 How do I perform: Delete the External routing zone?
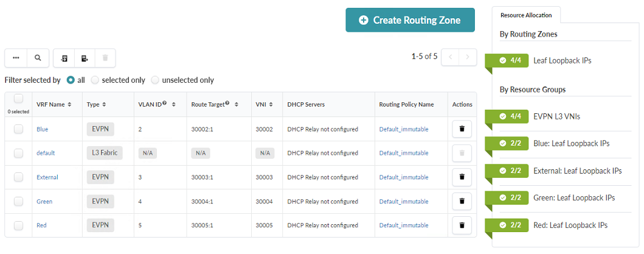pyautogui.click(x=462, y=177)
